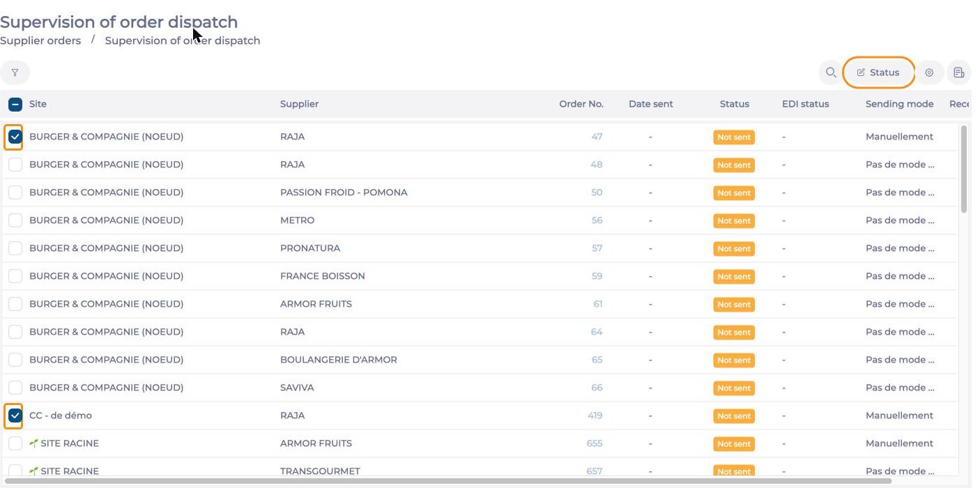The height and width of the screenshot is (488, 980).
Task: Click Manuellement sending mode for order 47
Action: [x=899, y=137]
